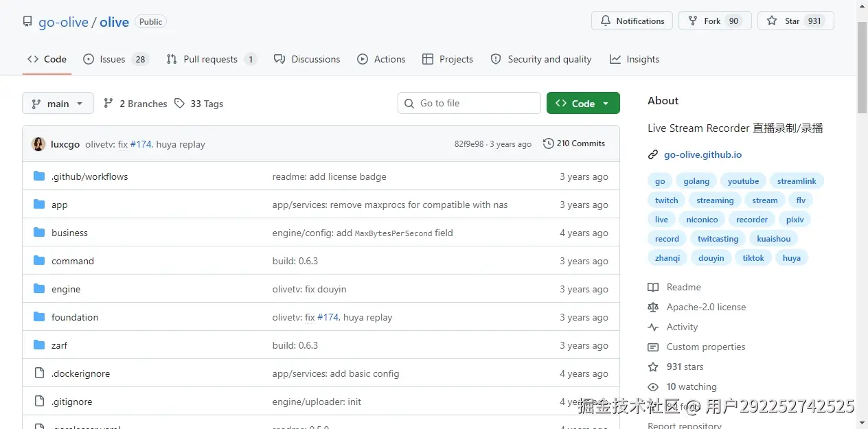Select the twitcasting topic tag
Viewport: 868px width, 429px height.
(x=718, y=239)
